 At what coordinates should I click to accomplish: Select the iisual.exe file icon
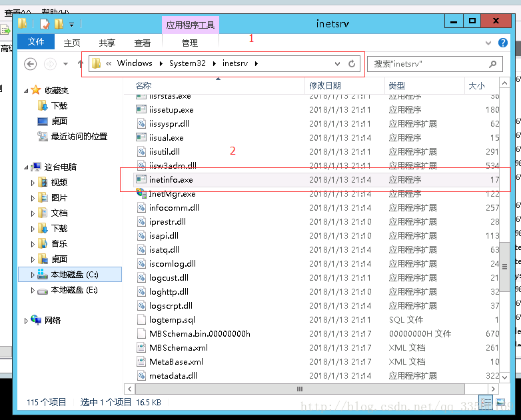click(x=141, y=137)
